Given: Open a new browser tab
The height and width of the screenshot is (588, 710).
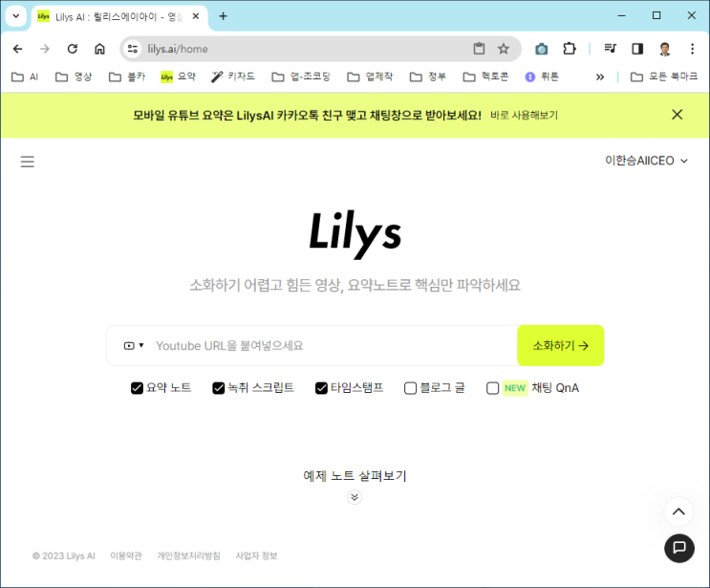Looking at the screenshot, I should point(223,16).
